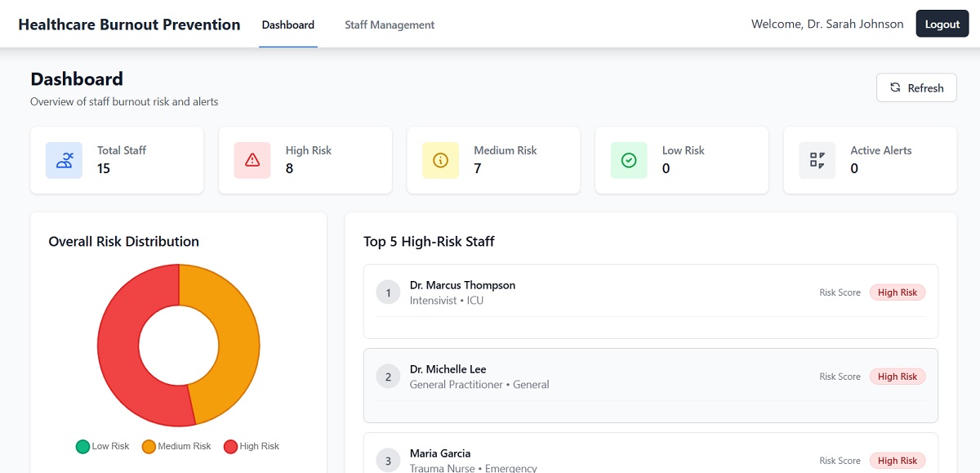Screen dimensions: 980x473
Task: Click the Intensivist • ICU subtitle
Action: [x=447, y=301]
